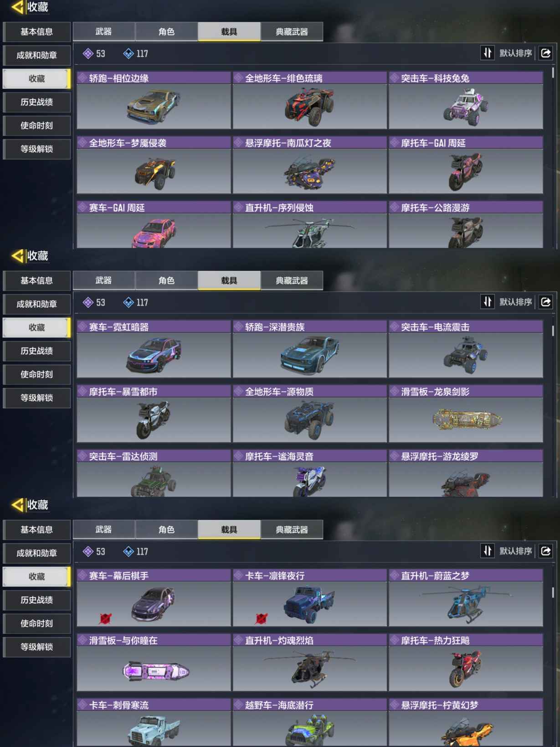Click rarity diamond icon beside 滑雪板-龙泉剑影 title
560x747 pixels.
(394, 391)
